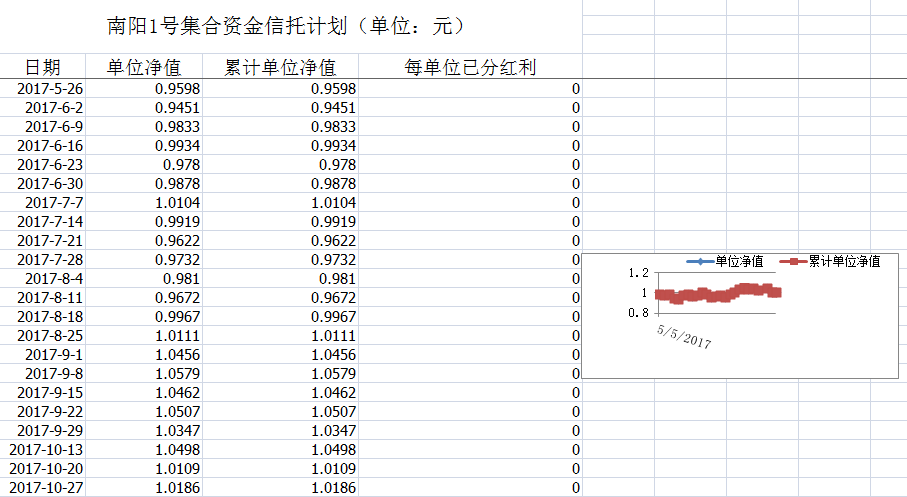Viewport: 907px width, 497px height.
Task: Select the blue 单位净值 legend entry in the chart
Action: (725, 262)
